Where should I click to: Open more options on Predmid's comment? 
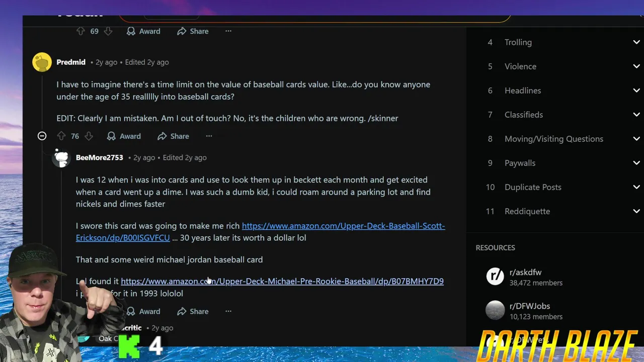(209, 136)
